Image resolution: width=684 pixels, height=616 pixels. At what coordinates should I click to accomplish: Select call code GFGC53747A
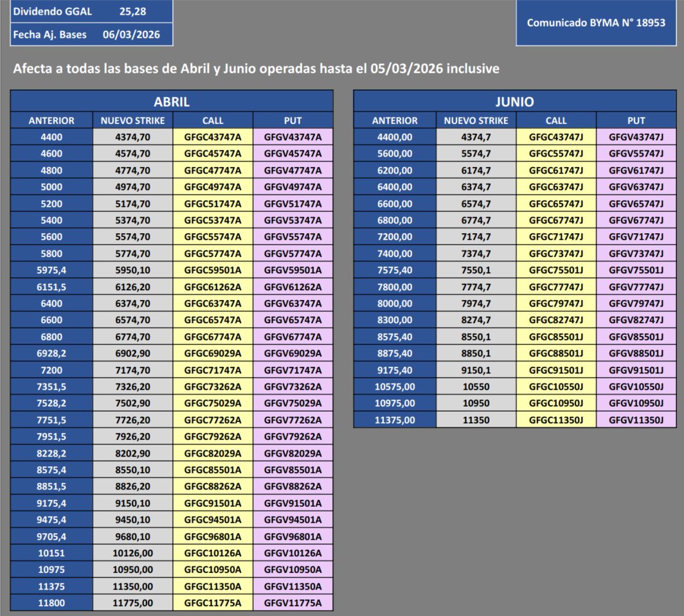212,220
